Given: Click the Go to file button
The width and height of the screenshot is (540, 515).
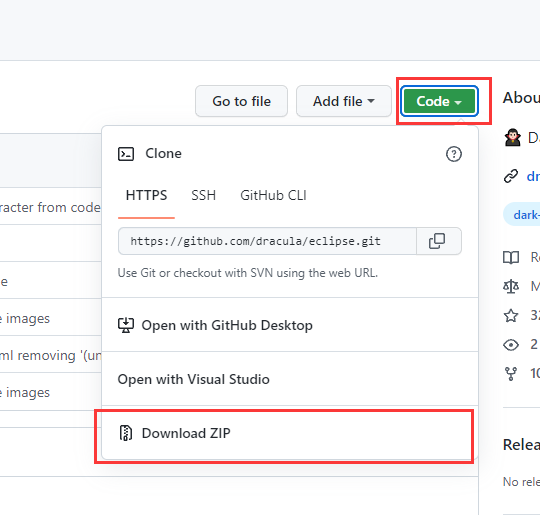Looking at the screenshot, I should point(241,101).
